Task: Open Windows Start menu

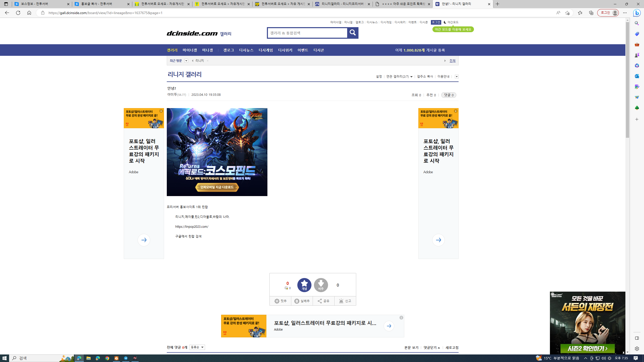Action: pos(5,358)
